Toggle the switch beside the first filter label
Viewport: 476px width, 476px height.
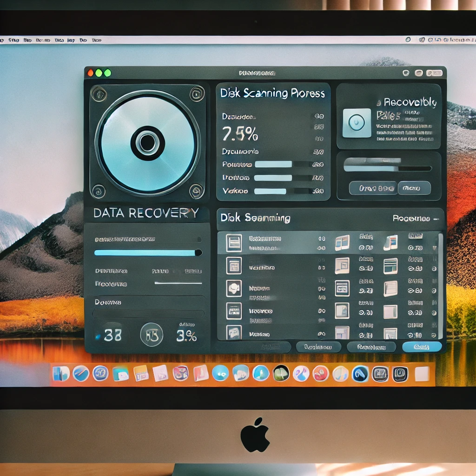(x=199, y=238)
